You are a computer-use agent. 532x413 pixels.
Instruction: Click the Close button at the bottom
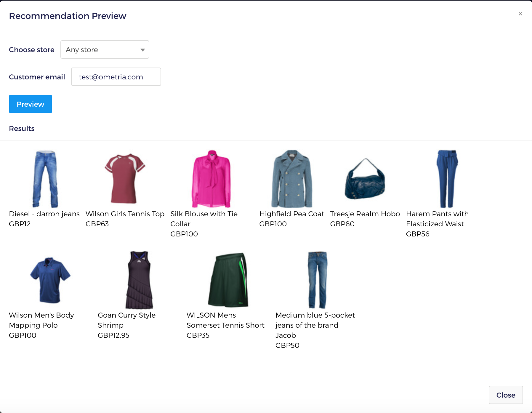[506, 395]
